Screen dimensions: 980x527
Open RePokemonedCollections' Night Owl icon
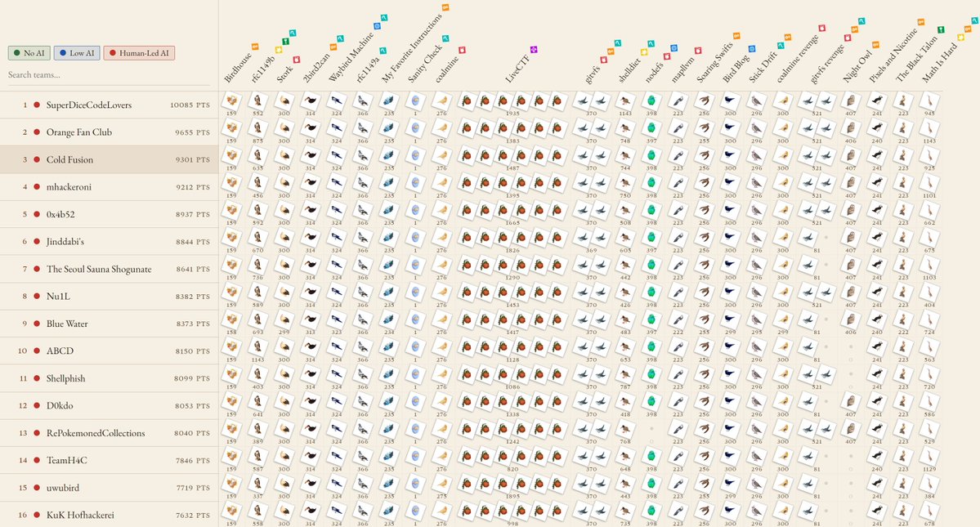[x=851, y=429]
